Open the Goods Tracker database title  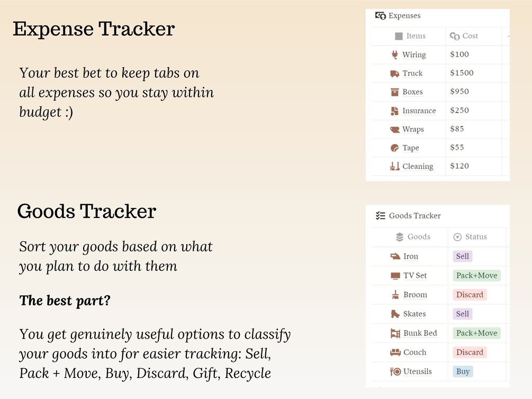pos(414,216)
